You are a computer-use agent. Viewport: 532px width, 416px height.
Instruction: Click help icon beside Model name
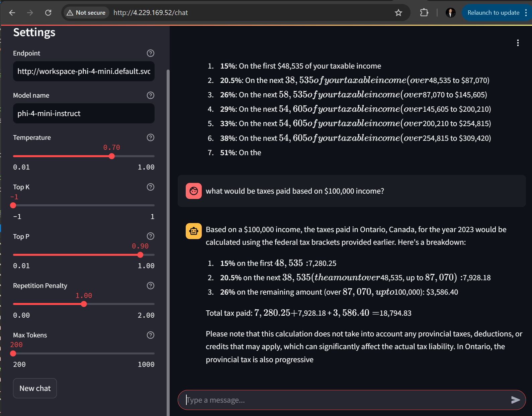[151, 95]
